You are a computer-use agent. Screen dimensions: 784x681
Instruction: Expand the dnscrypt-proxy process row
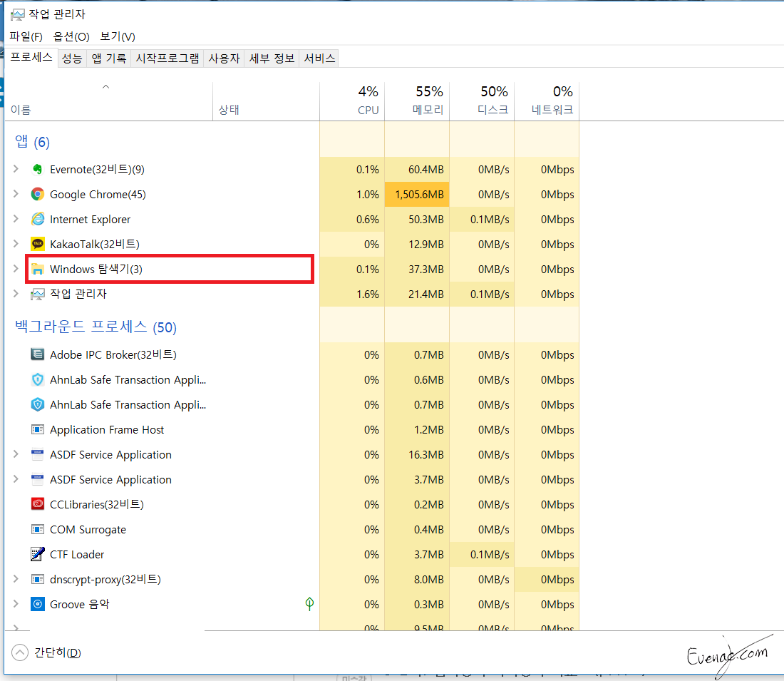[16, 579]
